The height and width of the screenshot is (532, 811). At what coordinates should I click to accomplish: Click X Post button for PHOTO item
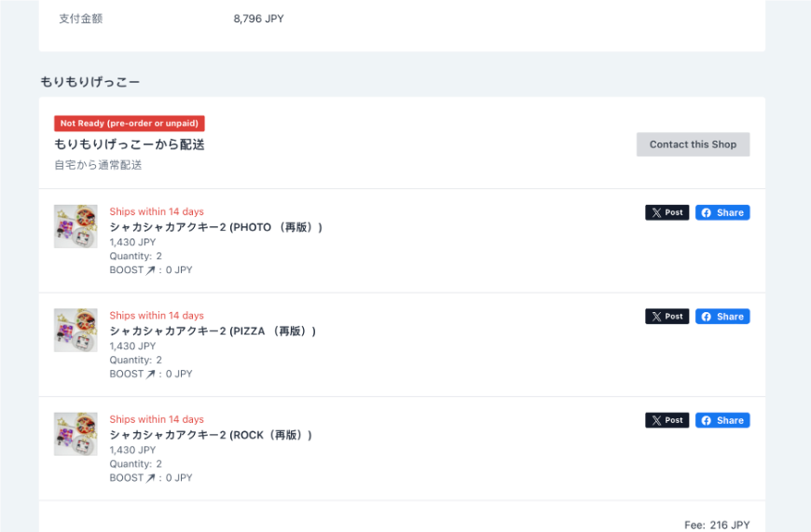point(667,212)
